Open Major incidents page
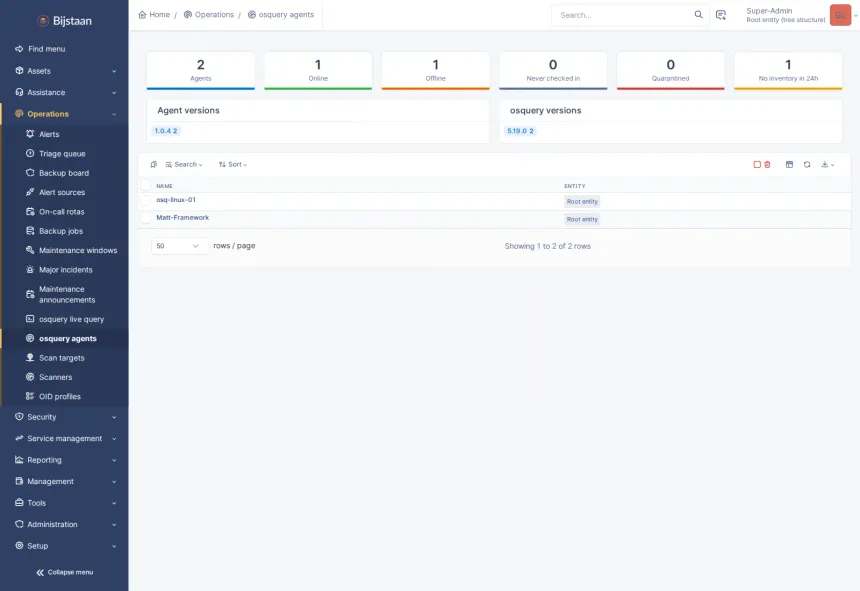Viewport: 860px width, 591px height. (65, 270)
